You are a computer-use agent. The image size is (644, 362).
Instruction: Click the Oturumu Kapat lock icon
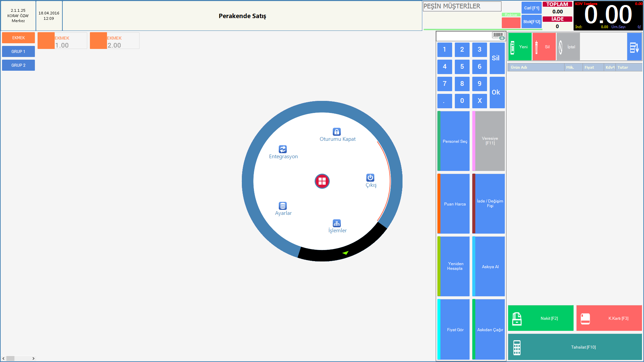click(337, 132)
